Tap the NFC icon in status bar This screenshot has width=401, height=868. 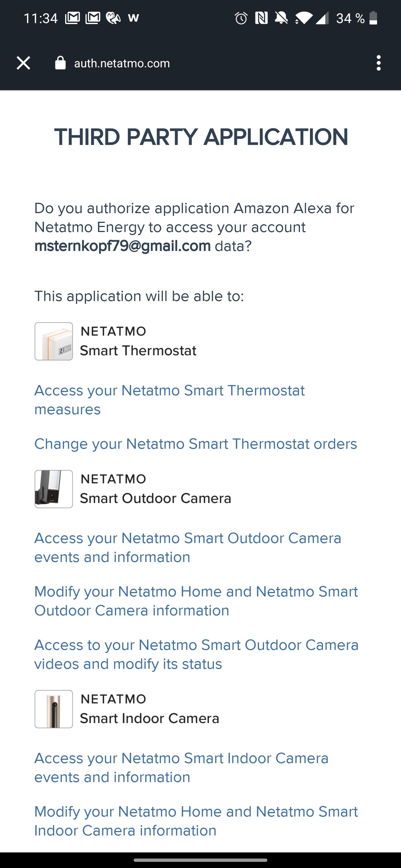click(x=261, y=18)
